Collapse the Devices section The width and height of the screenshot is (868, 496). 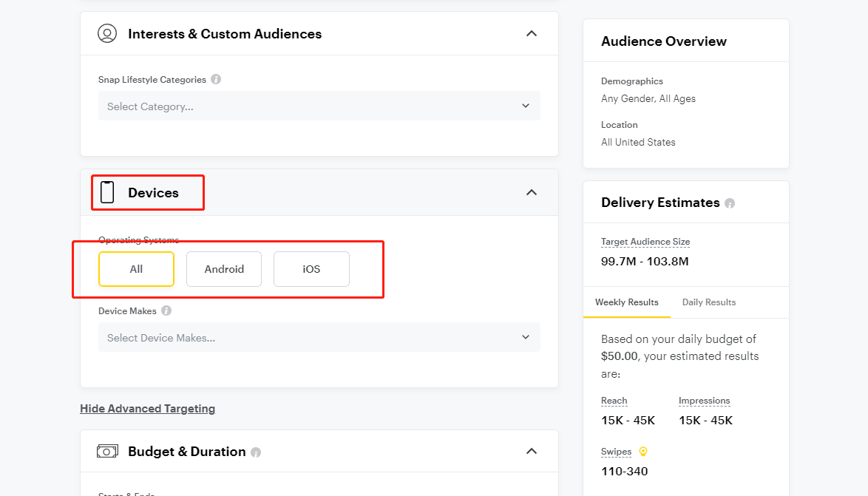point(532,193)
